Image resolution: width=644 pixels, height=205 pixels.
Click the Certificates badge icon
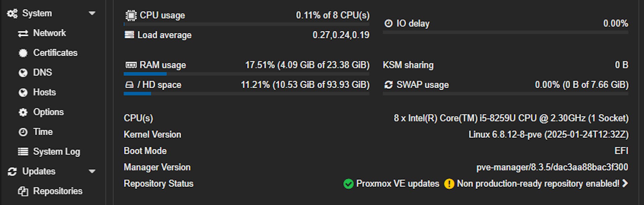pos(23,53)
